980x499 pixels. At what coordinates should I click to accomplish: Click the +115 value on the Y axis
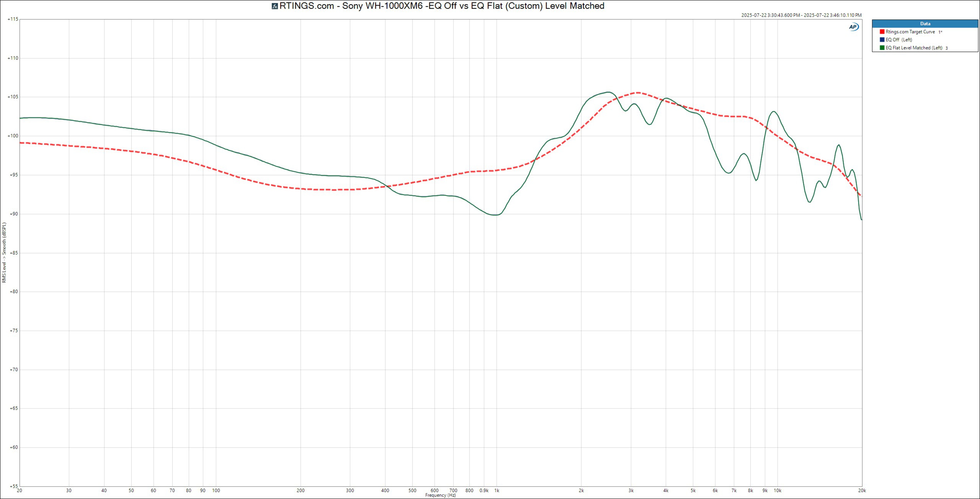13,19
